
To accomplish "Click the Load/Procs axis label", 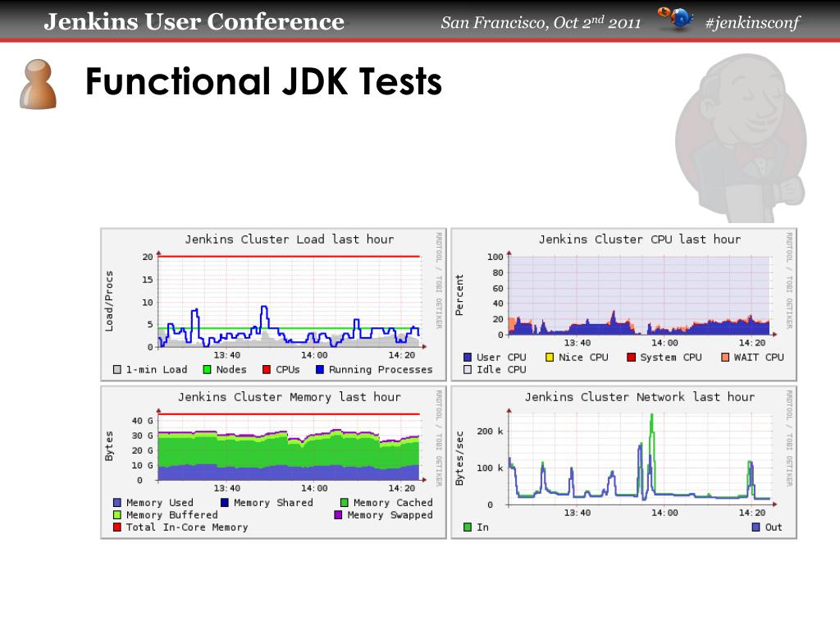I will [x=109, y=301].
